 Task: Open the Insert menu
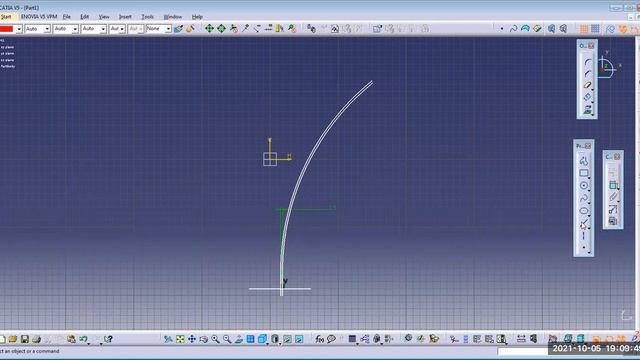pos(125,17)
